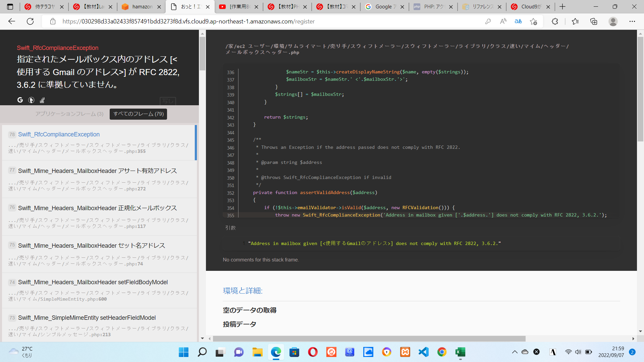Screen dimensions: 644x362
Task: Open XAMPP from taskbar
Action: coord(405,352)
